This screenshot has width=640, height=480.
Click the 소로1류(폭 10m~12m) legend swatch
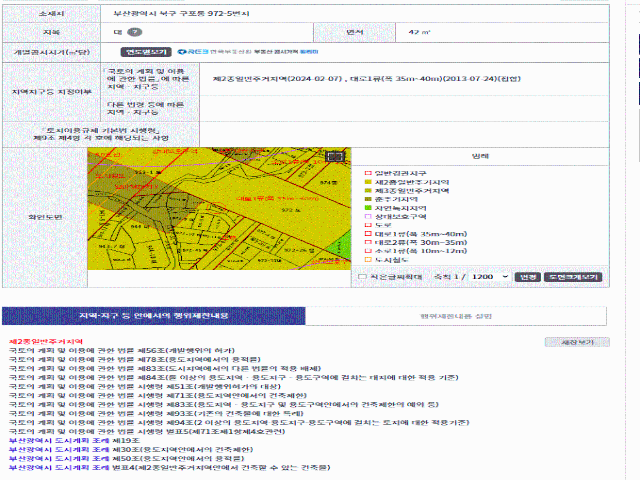368,251
